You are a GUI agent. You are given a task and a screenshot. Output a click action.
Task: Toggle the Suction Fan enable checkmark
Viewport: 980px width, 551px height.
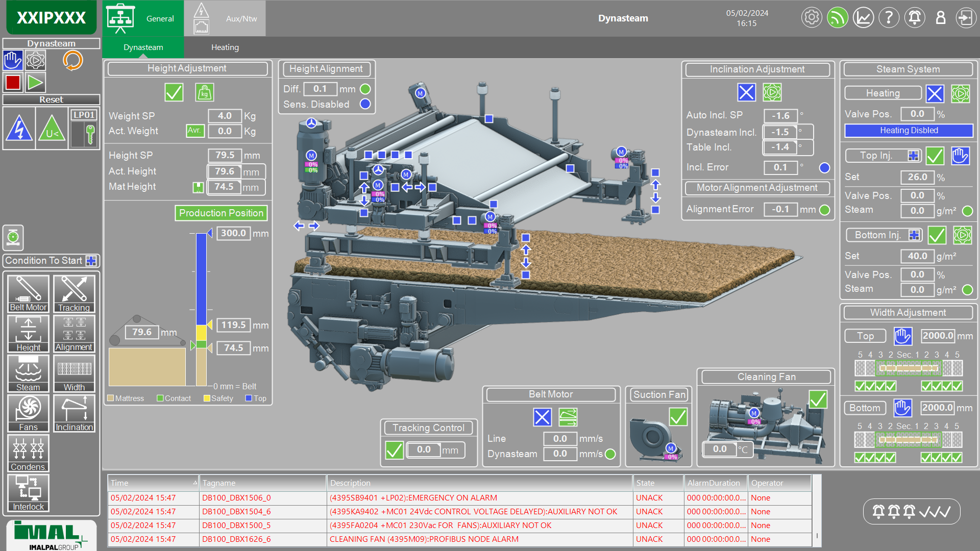[x=678, y=417]
